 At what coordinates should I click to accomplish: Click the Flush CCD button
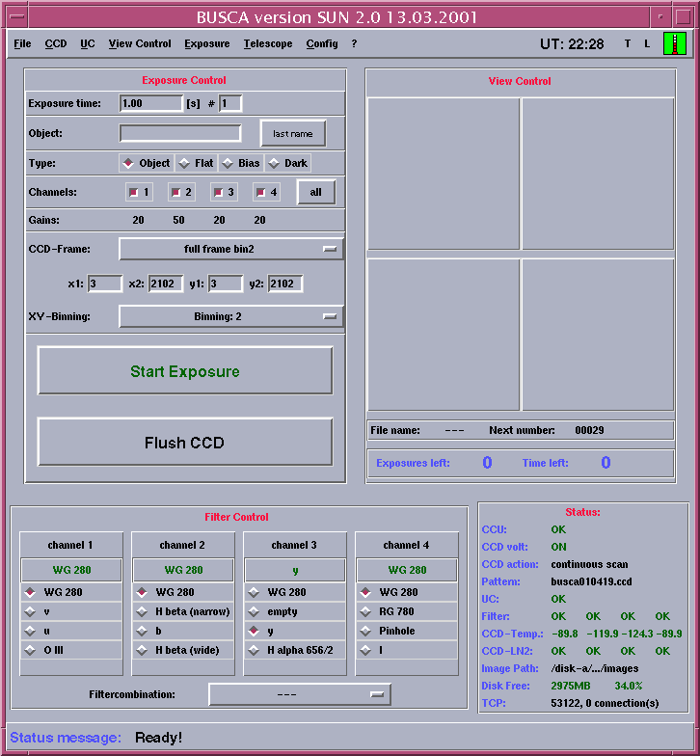coord(184,443)
